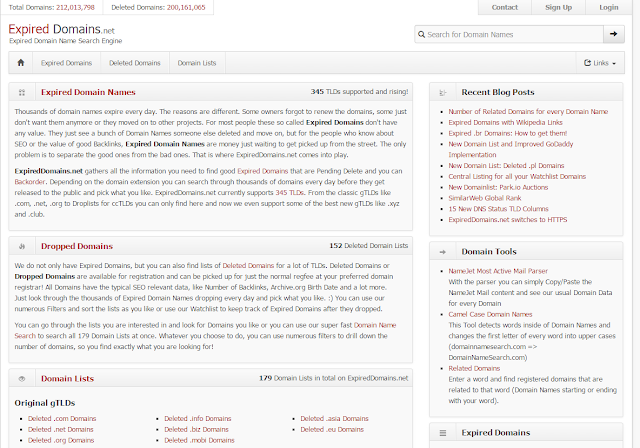Open the Links dropdown menu

coord(600,63)
